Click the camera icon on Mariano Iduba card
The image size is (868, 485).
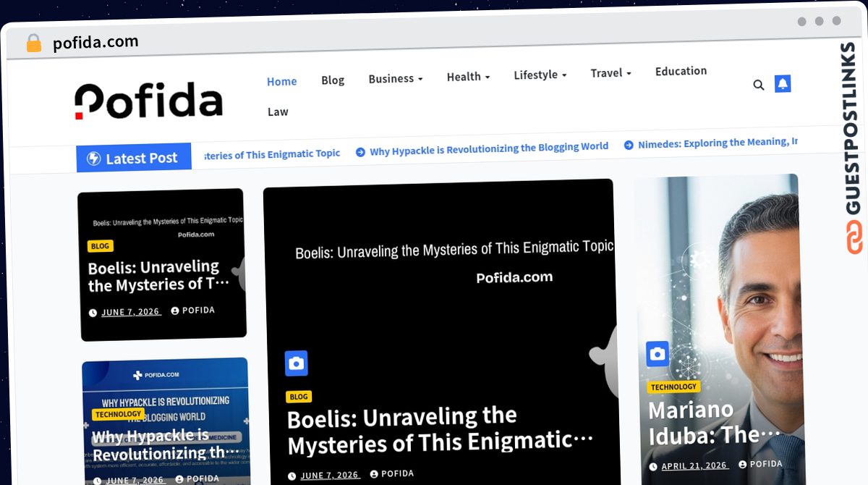click(657, 353)
